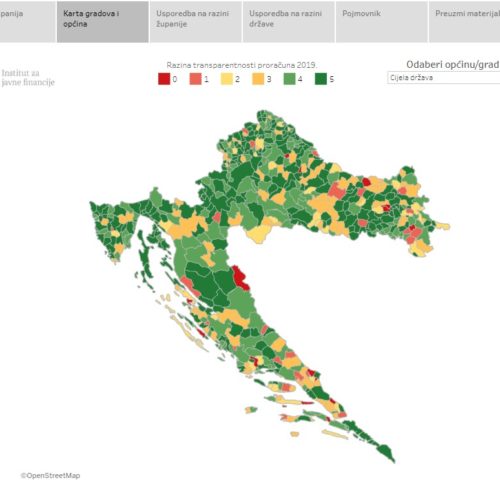Click the Institut za javne financije logo

click(28, 78)
